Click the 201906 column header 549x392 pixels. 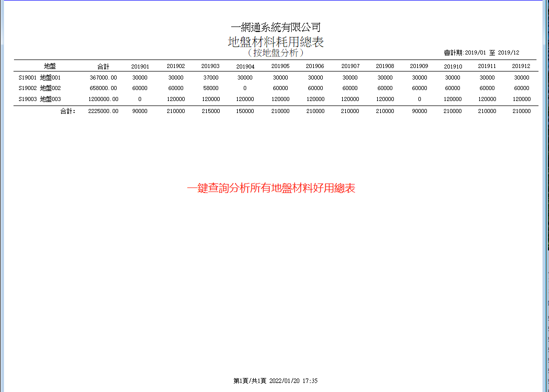click(x=314, y=65)
